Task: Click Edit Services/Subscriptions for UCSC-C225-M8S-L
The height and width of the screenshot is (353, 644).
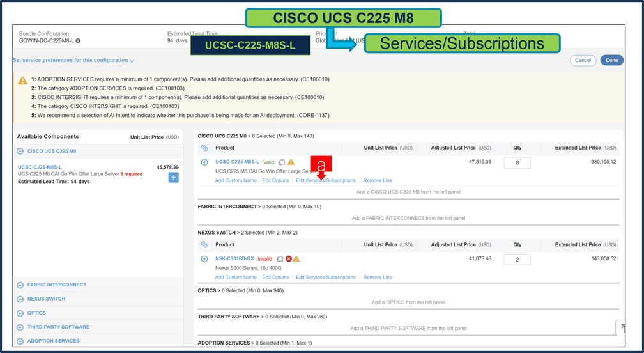Action: (326, 180)
